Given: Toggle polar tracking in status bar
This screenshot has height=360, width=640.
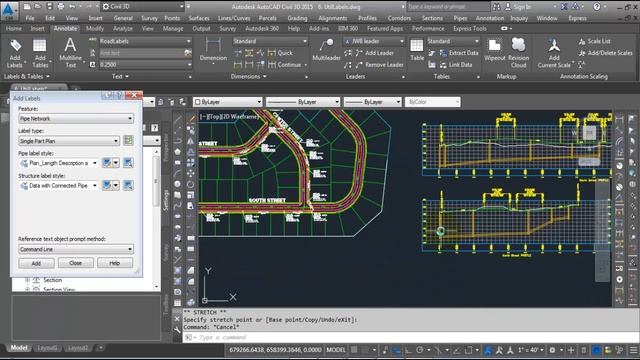Looking at the screenshot, I should (x=420, y=350).
